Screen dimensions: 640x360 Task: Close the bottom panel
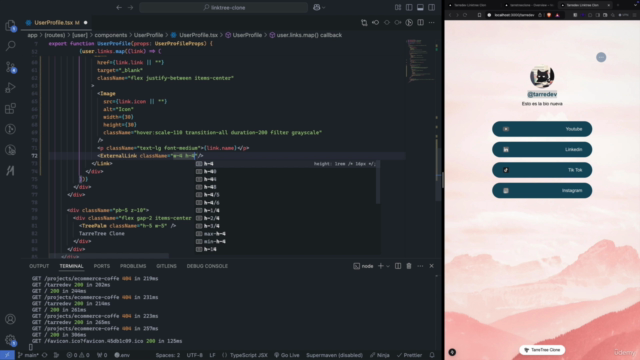coord(431,266)
